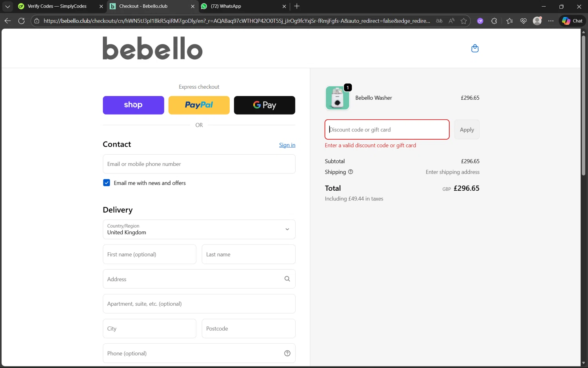Focus the Discount code or gift card field
The height and width of the screenshot is (368, 588).
(387, 129)
